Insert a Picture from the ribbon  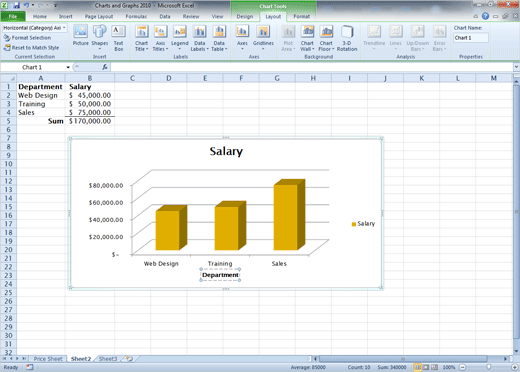pos(81,35)
